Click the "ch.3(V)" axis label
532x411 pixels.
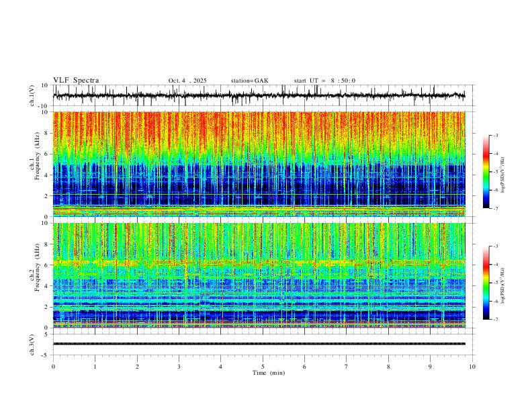click(x=32, y=345)
